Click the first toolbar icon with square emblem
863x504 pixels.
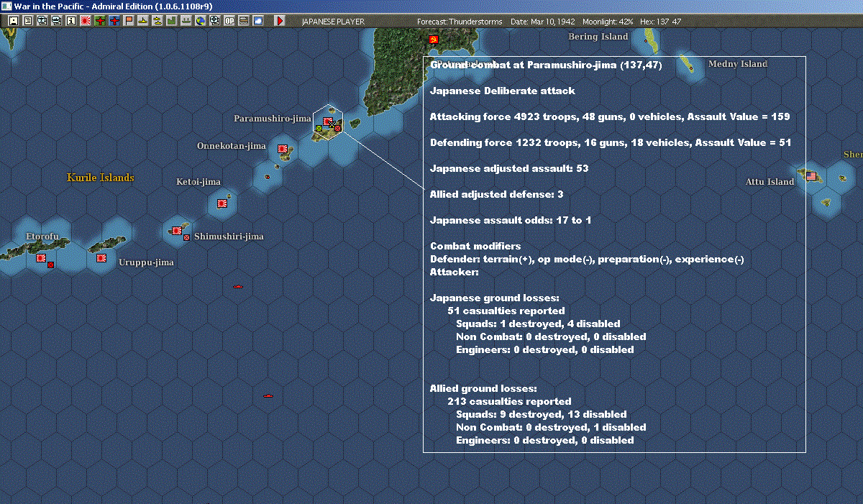click(13, 21)
